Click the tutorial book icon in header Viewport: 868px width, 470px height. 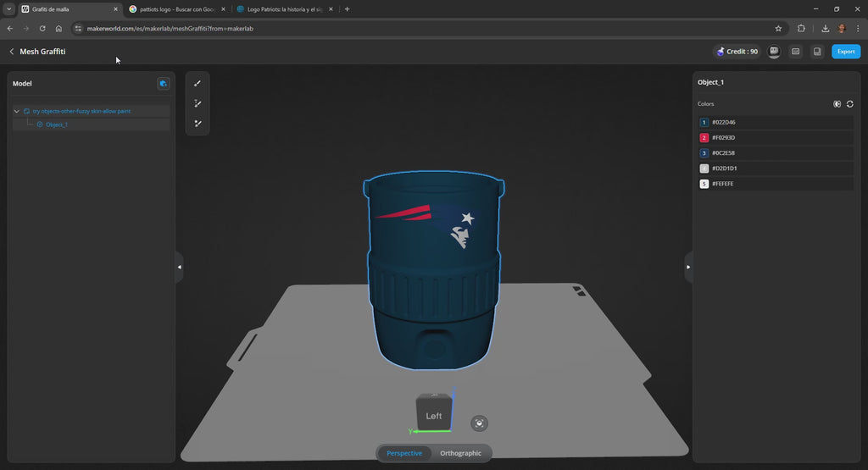click(x=817, y=52)
